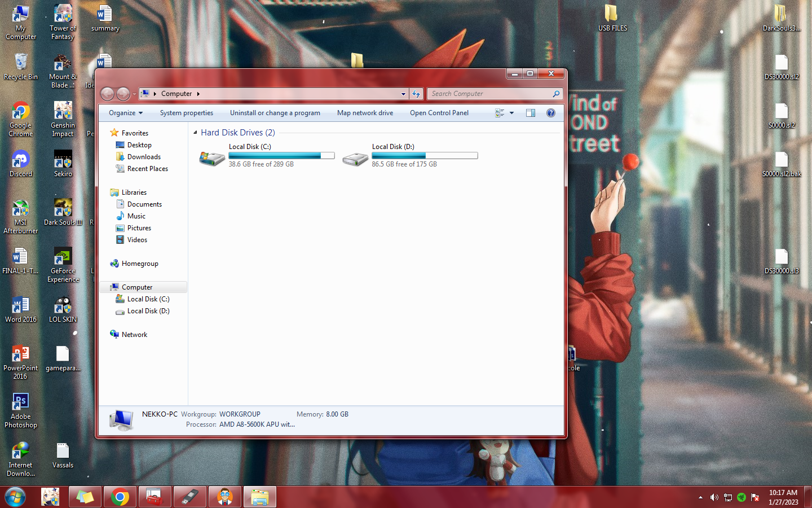Select the Recycle Bin desktop icon
Viewport: 812px width, 508px height.
point(21,67)
